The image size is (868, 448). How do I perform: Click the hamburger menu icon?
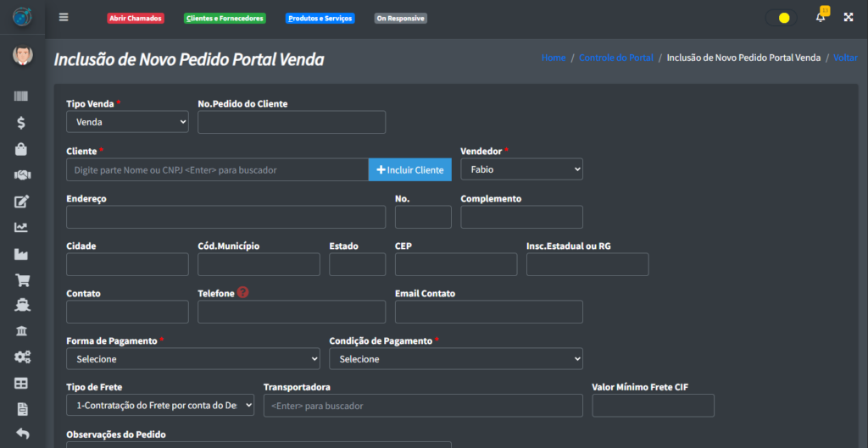click(64, 17)
